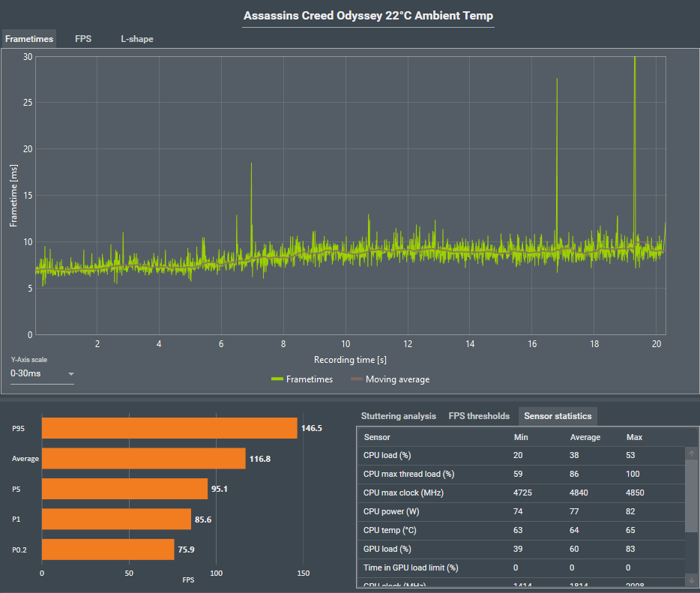This screenshot has width=700, height=593.
Task: Click the GPU load max value 83
Action: pos(630,550)
